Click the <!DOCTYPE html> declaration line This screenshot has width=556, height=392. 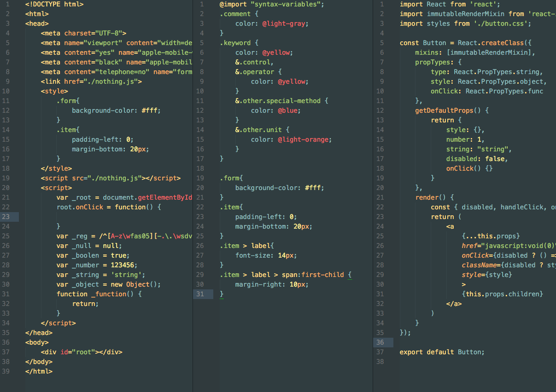click(x=54, y=4)
